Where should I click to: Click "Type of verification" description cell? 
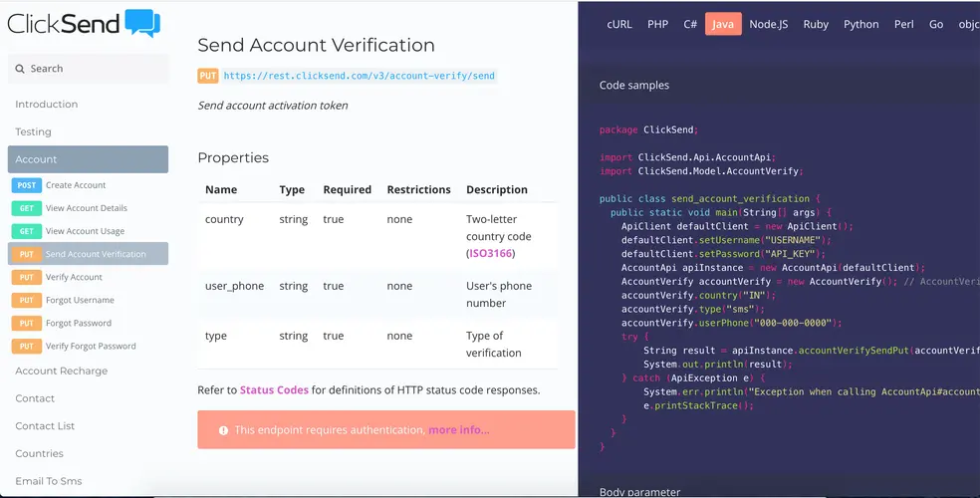(494, 345)
